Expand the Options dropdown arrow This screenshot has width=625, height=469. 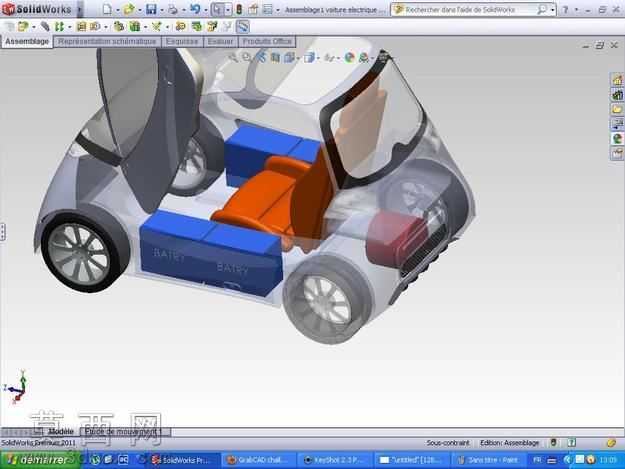pyautogui.click(x=278, y=10)
